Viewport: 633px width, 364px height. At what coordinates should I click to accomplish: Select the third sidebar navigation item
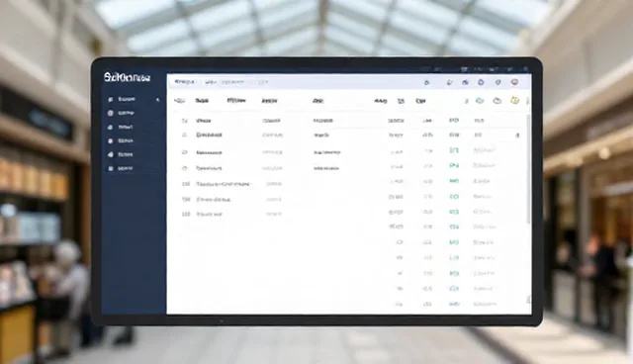click(x=121, y=128)
